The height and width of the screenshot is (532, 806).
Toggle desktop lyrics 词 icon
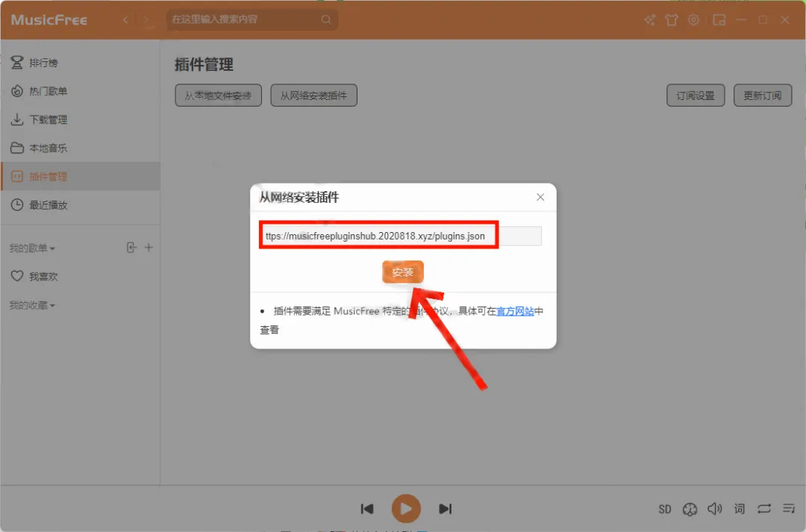tap(739, 509)
